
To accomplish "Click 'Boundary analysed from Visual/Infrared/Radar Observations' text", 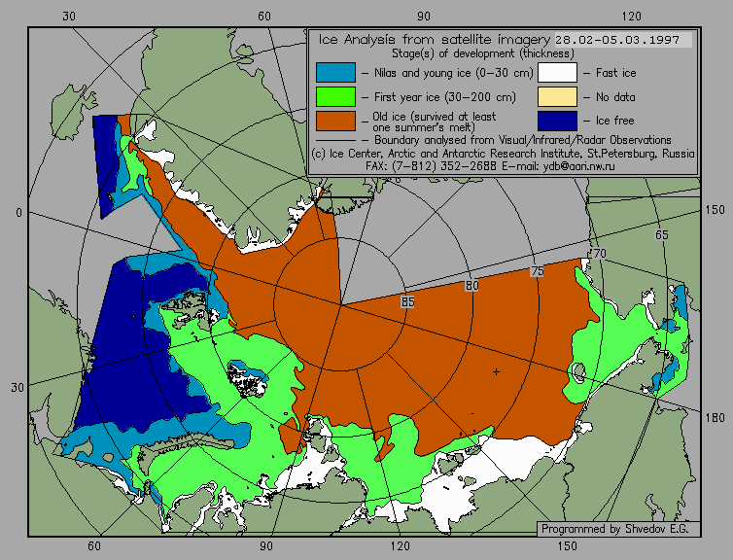I will 523,140.
